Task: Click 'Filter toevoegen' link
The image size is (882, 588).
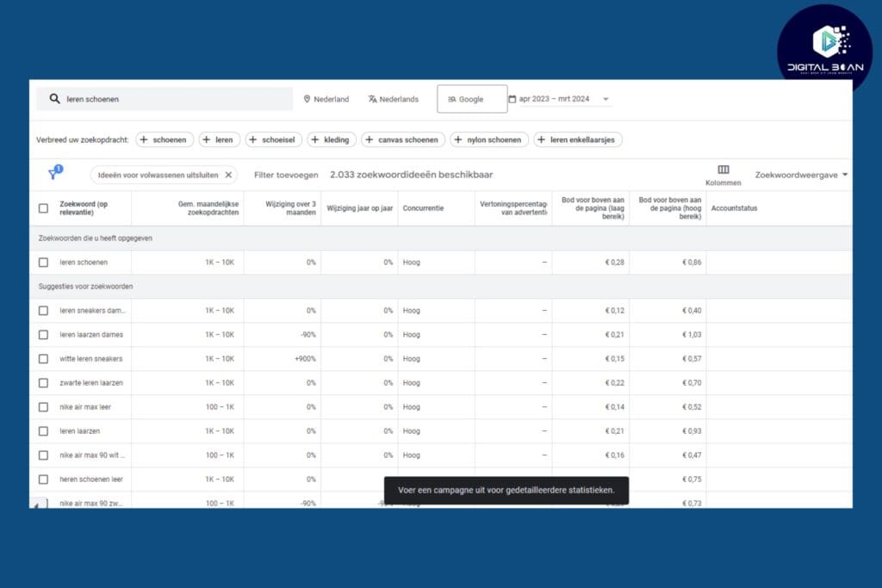Action: [286, 175]
